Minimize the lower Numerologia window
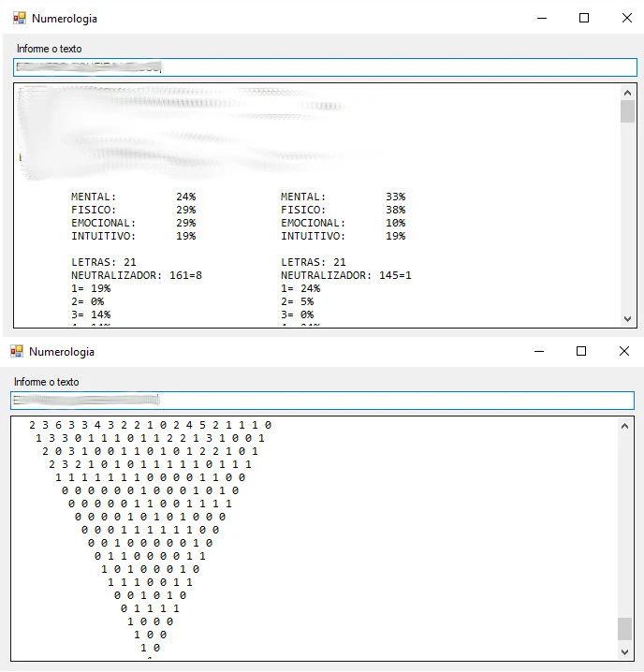 point(538,351)
